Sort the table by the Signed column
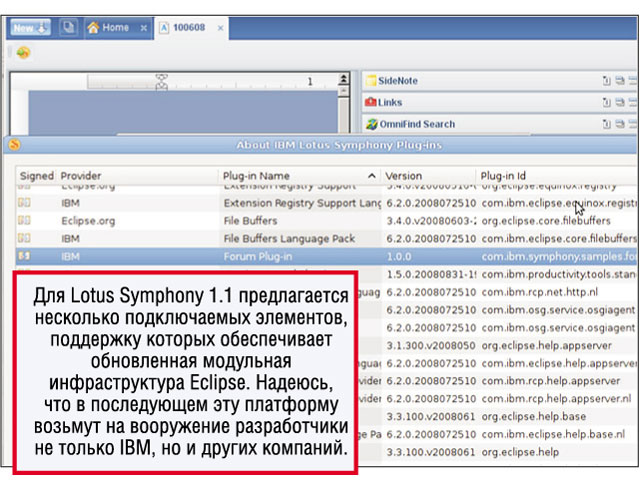Screen dimensions: 640x482 36,176
